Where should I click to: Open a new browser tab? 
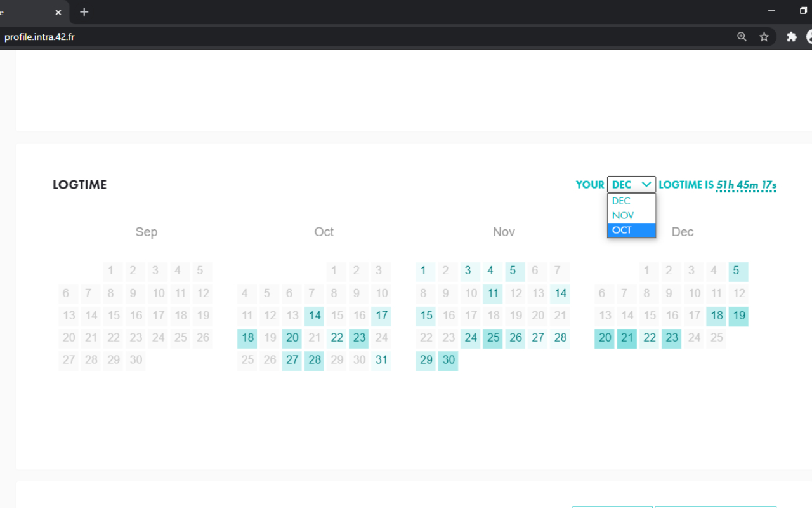click(84, 12)
